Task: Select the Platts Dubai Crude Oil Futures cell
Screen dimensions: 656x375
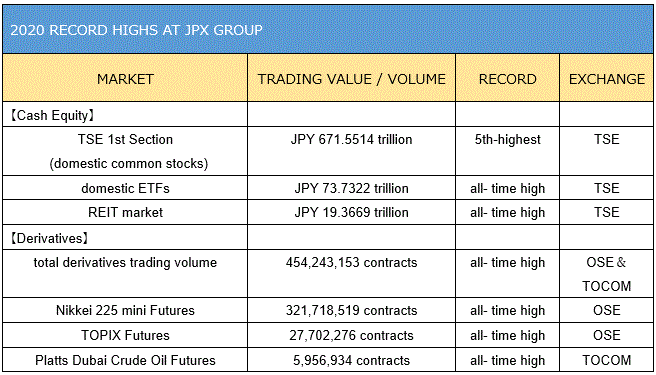Action: [x=125, y=360]
